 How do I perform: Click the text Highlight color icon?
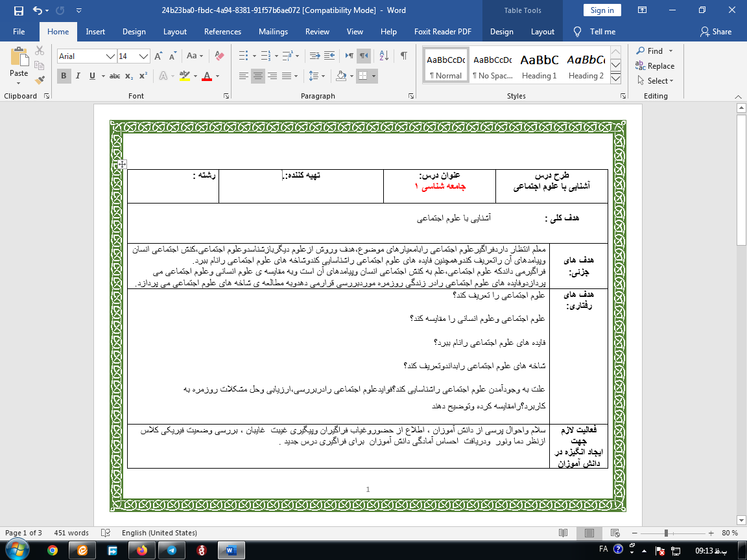pos(185,76)
